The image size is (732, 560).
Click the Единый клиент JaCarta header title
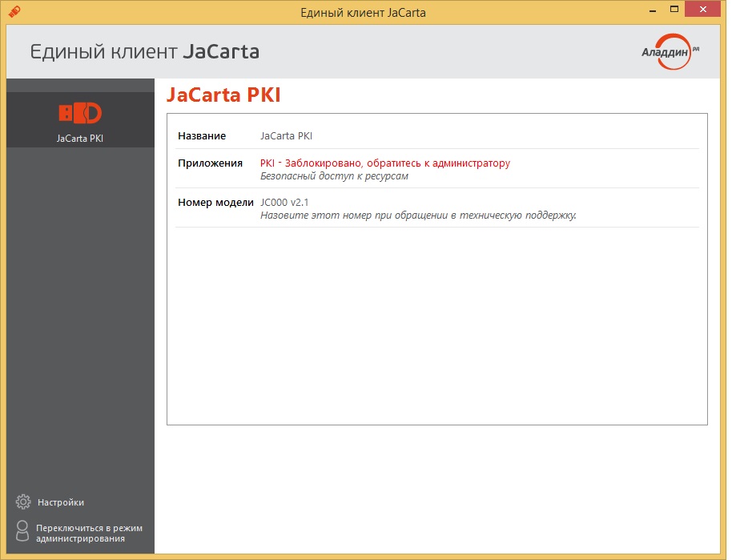coord(145,52)
